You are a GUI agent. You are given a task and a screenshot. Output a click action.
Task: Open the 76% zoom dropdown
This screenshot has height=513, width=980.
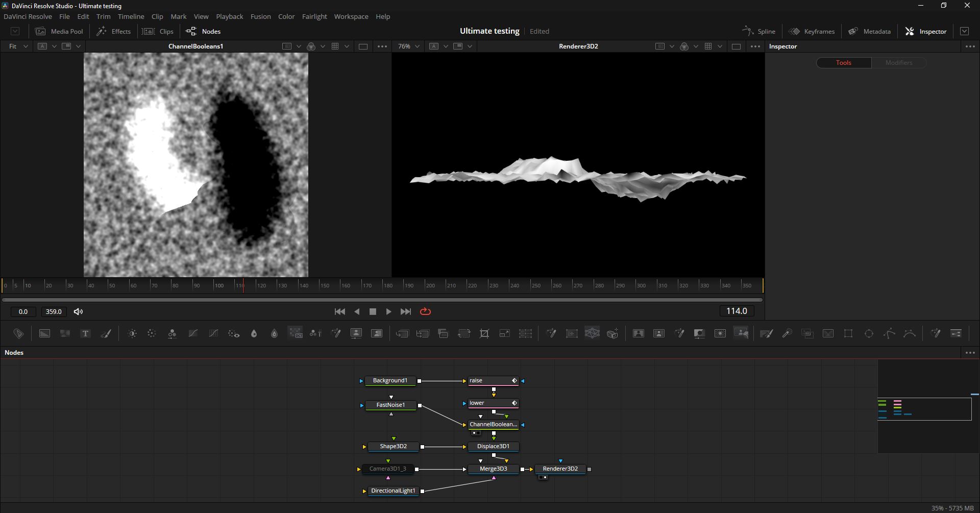pyautogui.click(x=409, y=46)
